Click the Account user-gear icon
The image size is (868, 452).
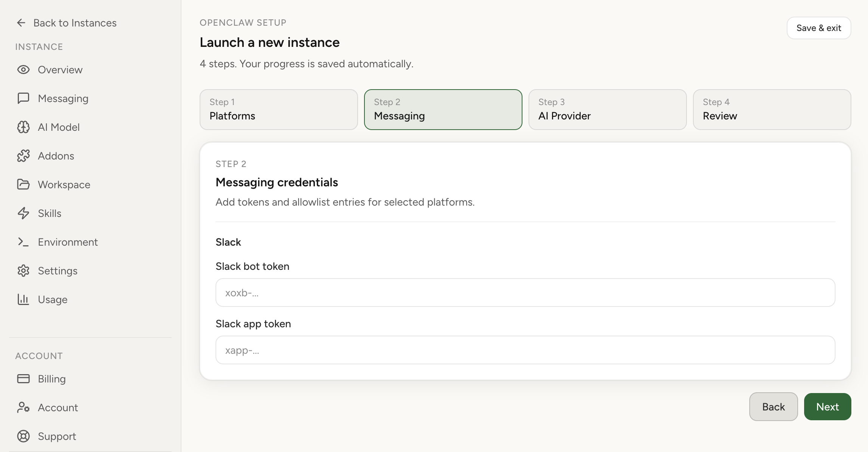pyautogui.click(x=23, y=408)
